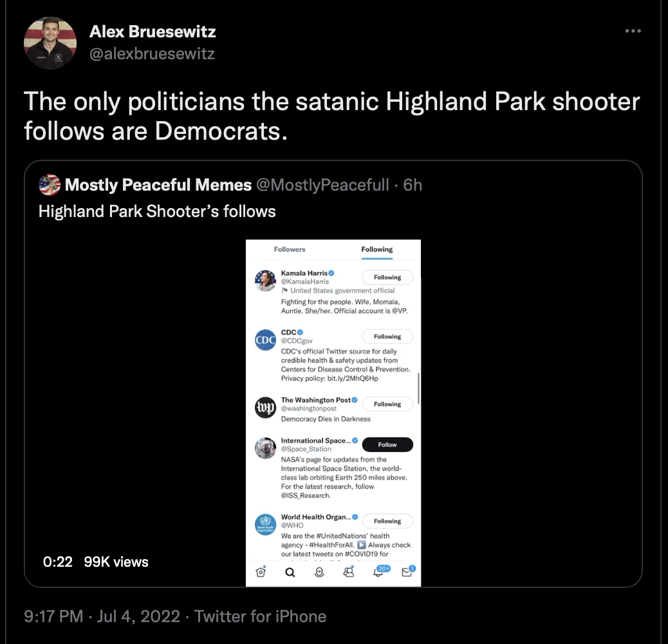Screen dimensions: 668x644
Task: Open notifications bell with 20+ badge
Action: pyautogui.click(x=380, y=571)
